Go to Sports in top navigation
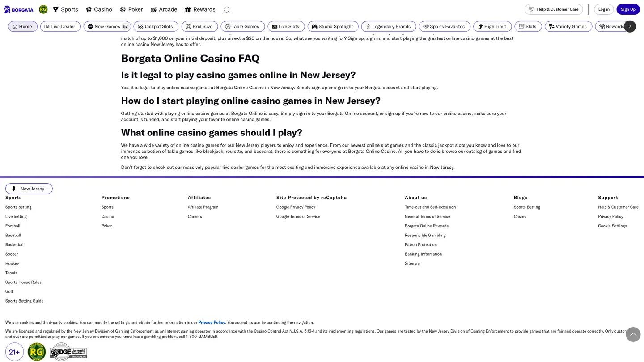This screenshot has height=362, width=644. point(65,9)
